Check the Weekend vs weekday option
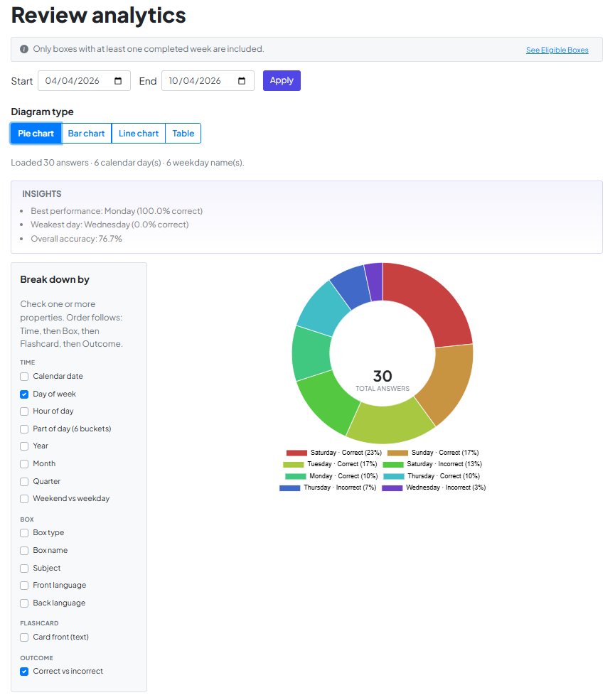 [24, 499]
